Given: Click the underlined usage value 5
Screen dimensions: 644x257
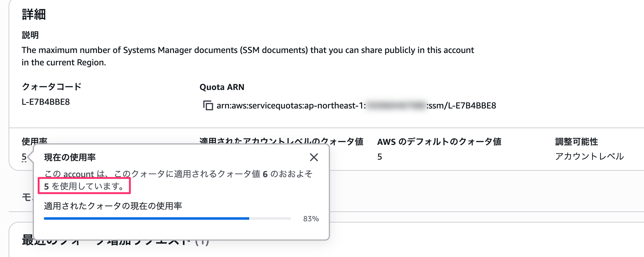Looking at the screenshot, I should point(24,157).
